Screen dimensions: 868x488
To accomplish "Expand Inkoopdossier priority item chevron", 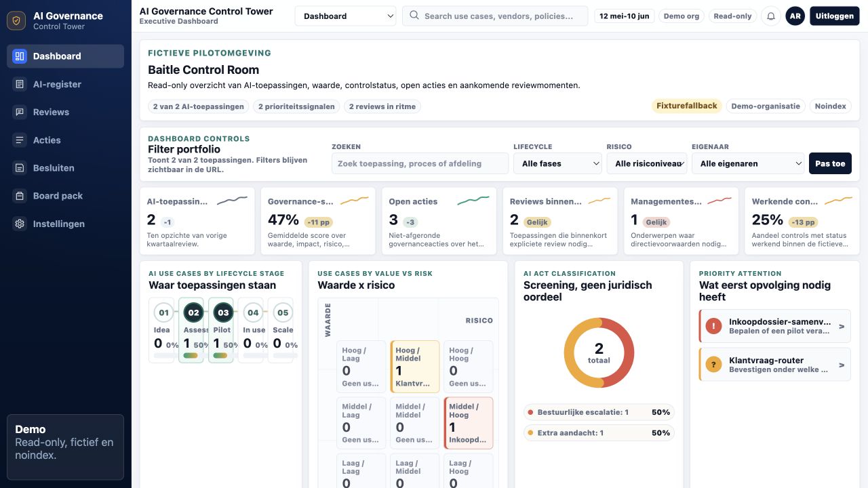I will (x=842, y=327).
